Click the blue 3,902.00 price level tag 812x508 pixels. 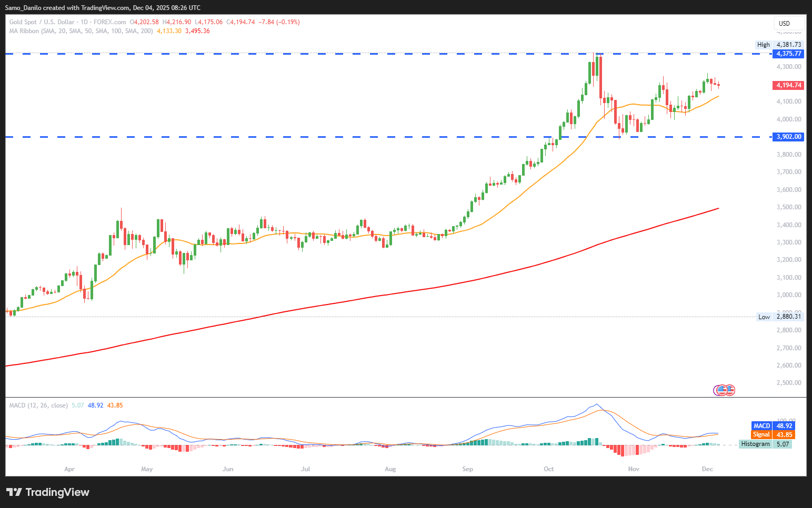[788, 137]
